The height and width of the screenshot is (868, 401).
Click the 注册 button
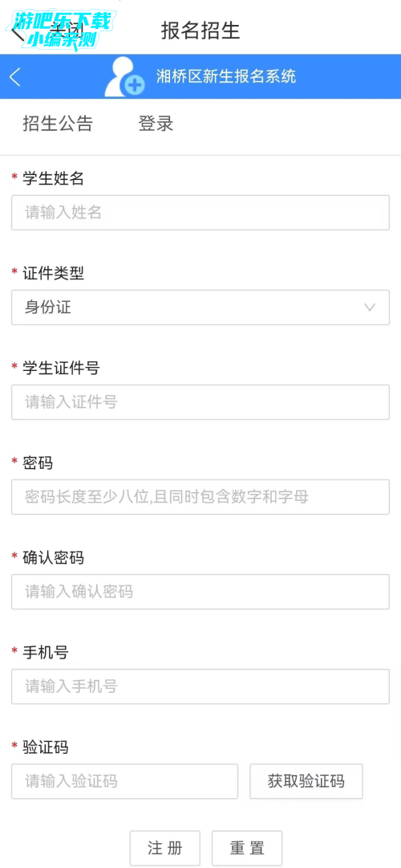click(165, 847)
